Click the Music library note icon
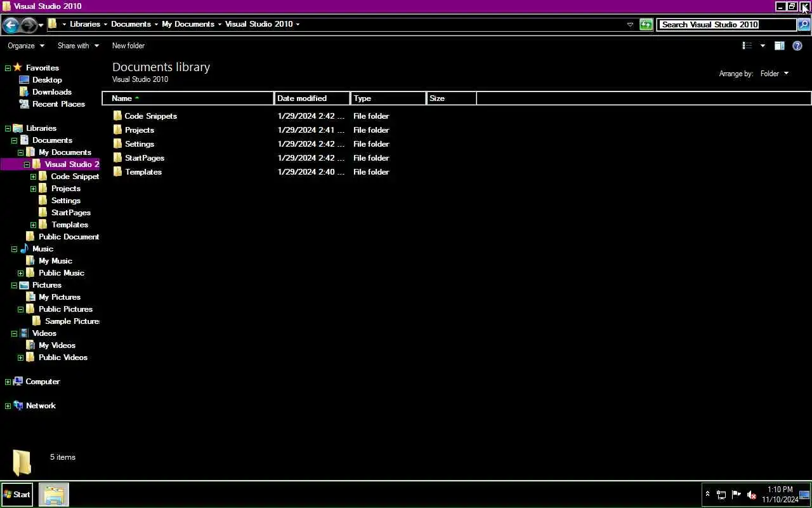The width and height of the screenshot is (812, 508). click(x=24, y=248)
